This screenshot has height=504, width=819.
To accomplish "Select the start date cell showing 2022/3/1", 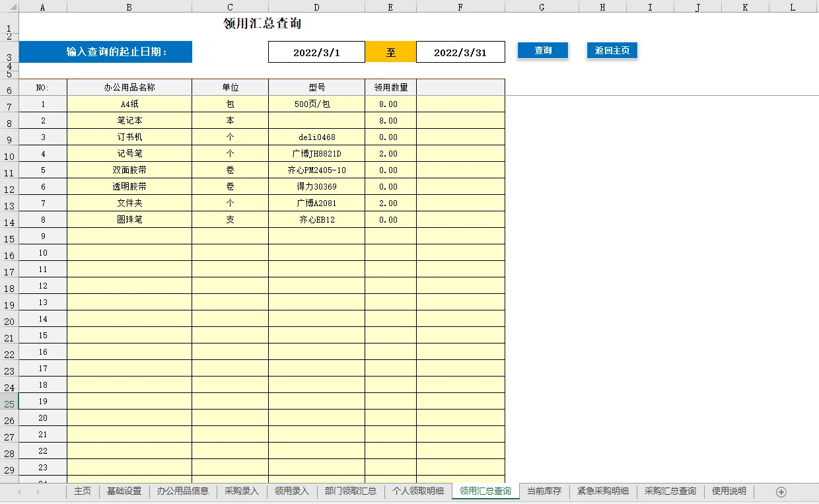I will coord(316,51).
